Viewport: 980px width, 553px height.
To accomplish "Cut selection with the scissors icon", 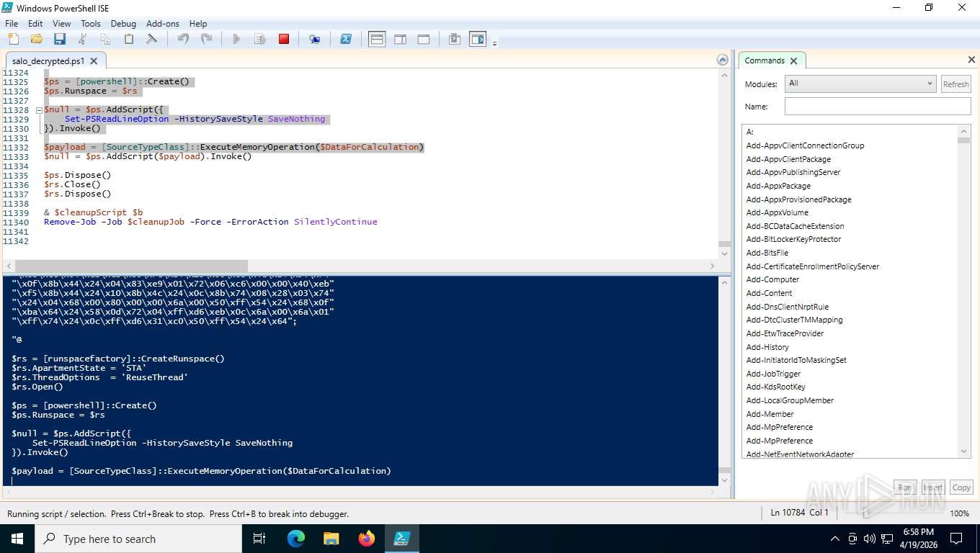I will 82,39.
